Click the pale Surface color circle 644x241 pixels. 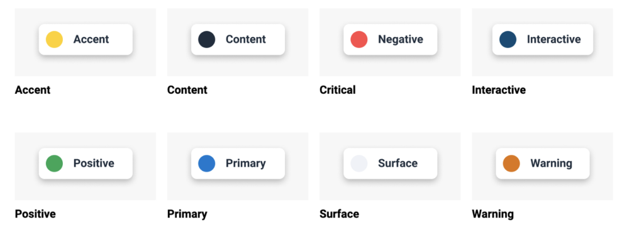point(359,163)
